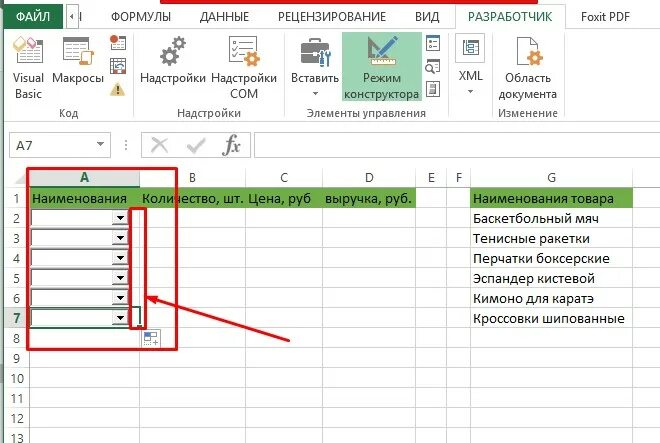Select column B header
The image size is (660, 443).
click(x=192, y=178)
